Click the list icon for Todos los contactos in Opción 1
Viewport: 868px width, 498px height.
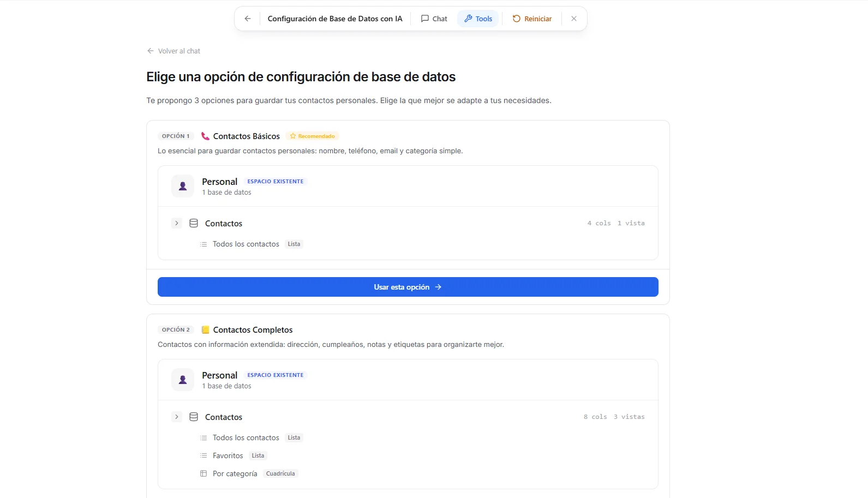(x=203, y=244)
